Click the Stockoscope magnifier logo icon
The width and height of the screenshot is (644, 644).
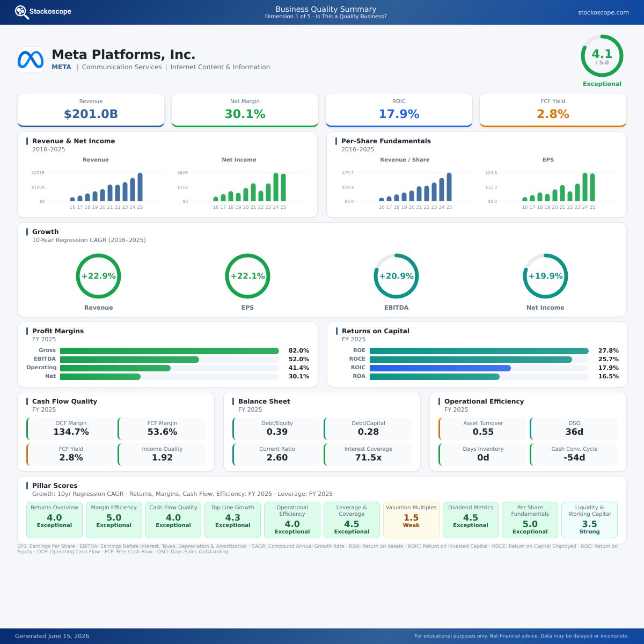pyautogui.click(x=22, y=12)
